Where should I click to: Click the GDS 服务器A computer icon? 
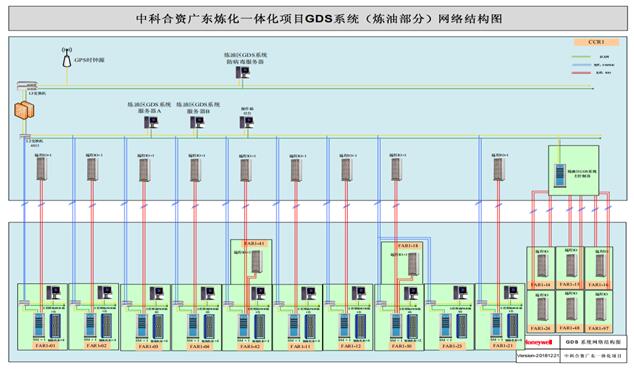click(151, 122)
